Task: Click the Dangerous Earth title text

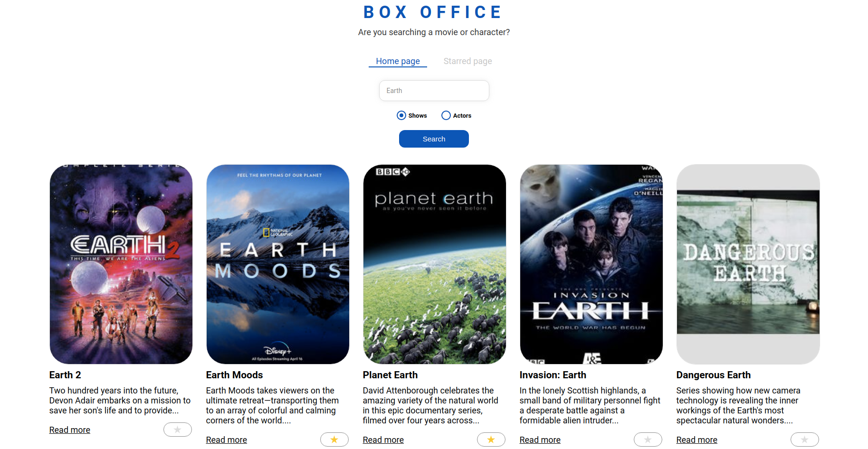Action: (x=714, y=375)
